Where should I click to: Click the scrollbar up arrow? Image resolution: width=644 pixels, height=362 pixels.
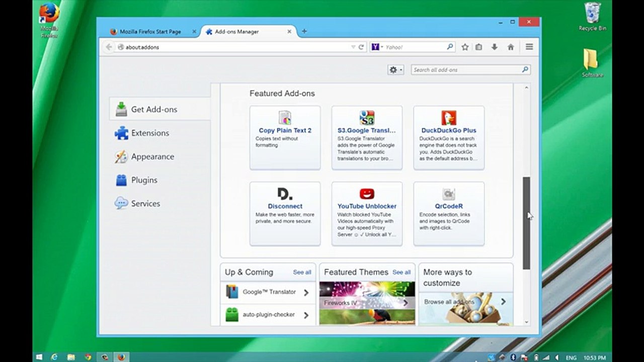point(526,87)
